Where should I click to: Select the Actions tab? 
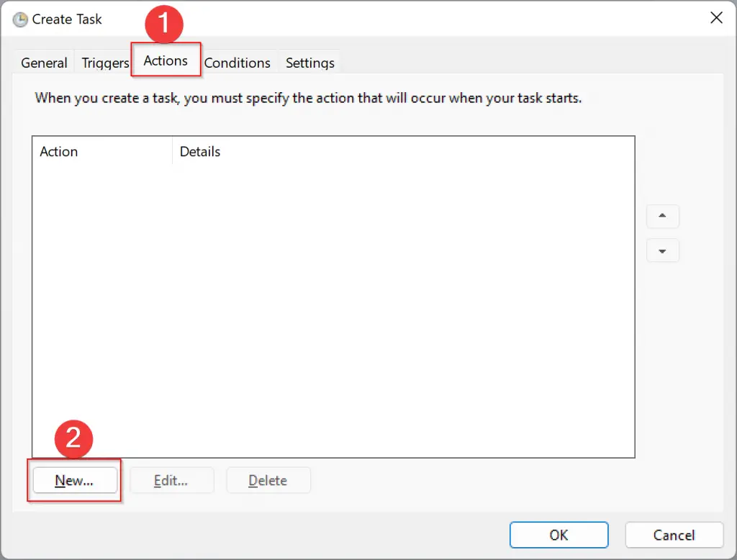click(165, 60)
